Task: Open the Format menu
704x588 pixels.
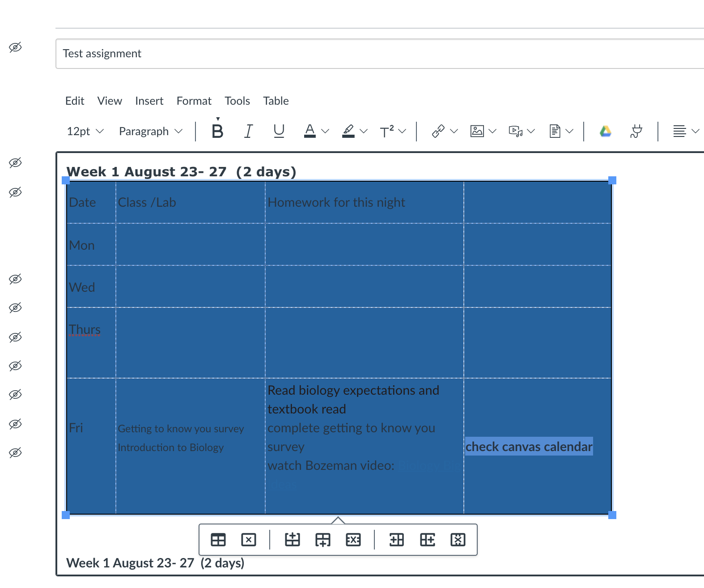Action: click(x=194, y=101)
